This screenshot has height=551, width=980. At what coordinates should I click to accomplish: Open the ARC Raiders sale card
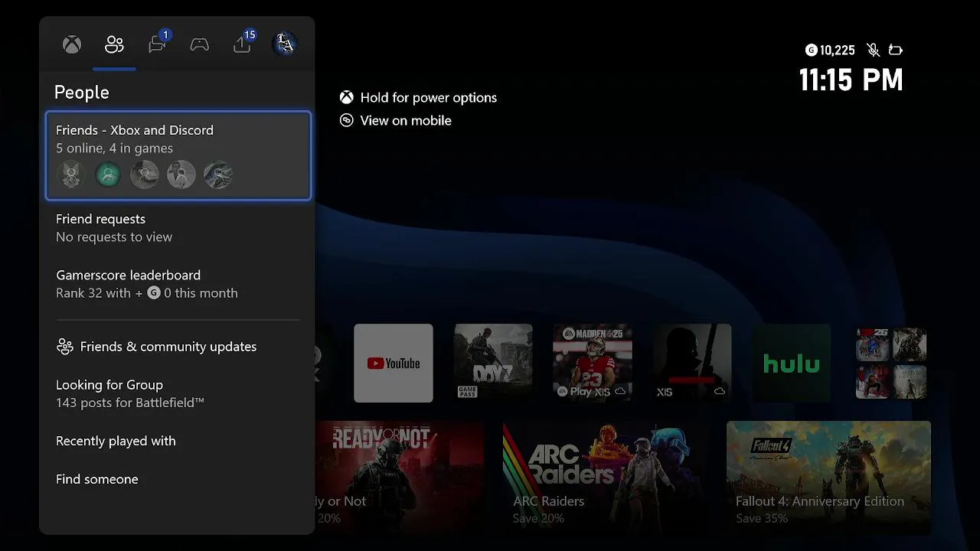pos(605,478)
